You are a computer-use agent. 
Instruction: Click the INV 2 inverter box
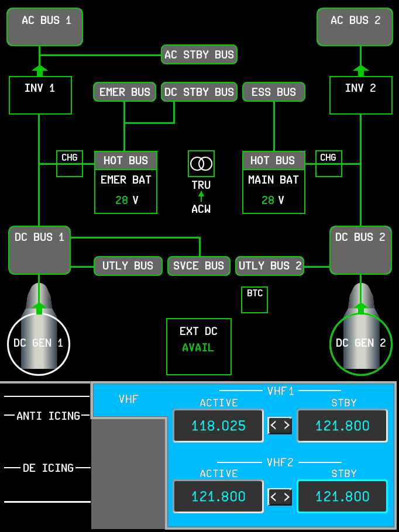pyautogui.click(x=360, y=95)
